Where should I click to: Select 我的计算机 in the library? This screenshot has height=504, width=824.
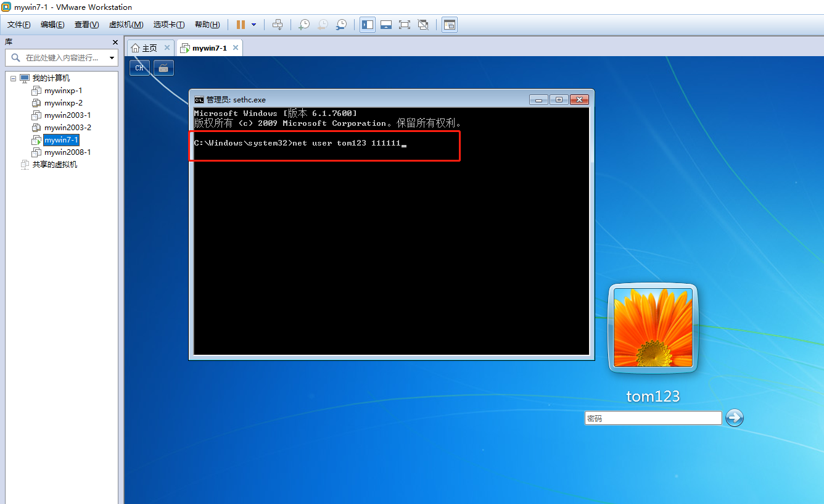click(x=51, y=78)
